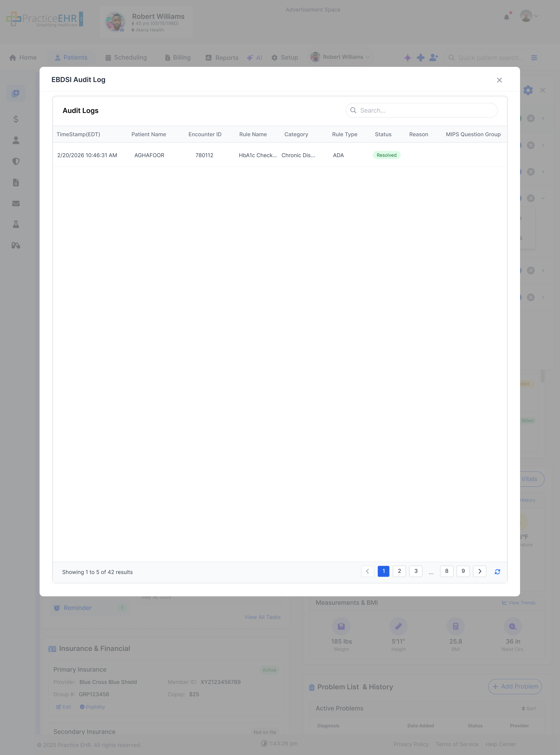560x755 pixels.
Task: Open the Billing tab
Action: 178,58
